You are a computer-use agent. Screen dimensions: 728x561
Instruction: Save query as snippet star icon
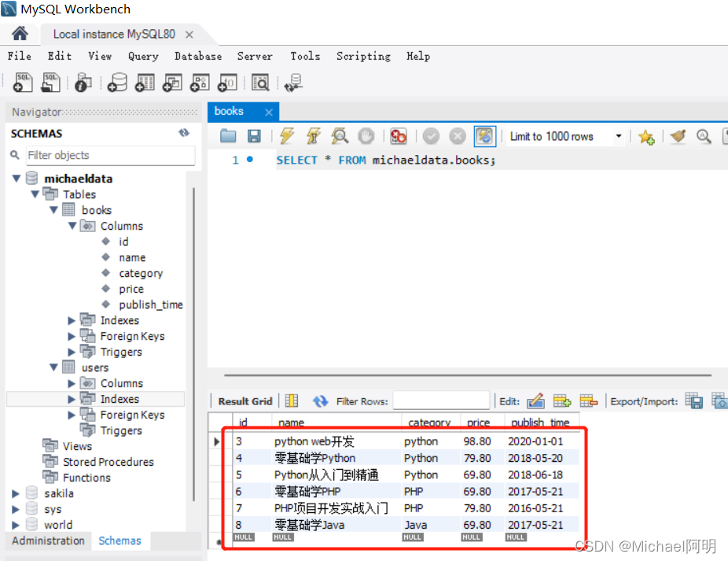point(645,137)
